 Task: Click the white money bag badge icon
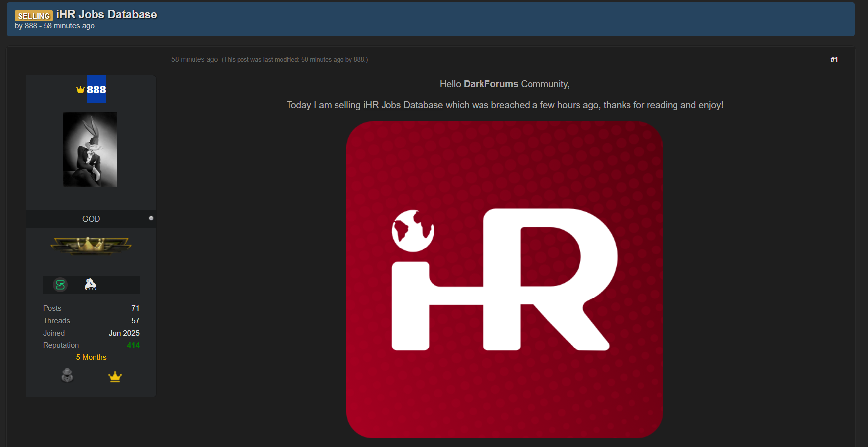[x=91, y=284]
